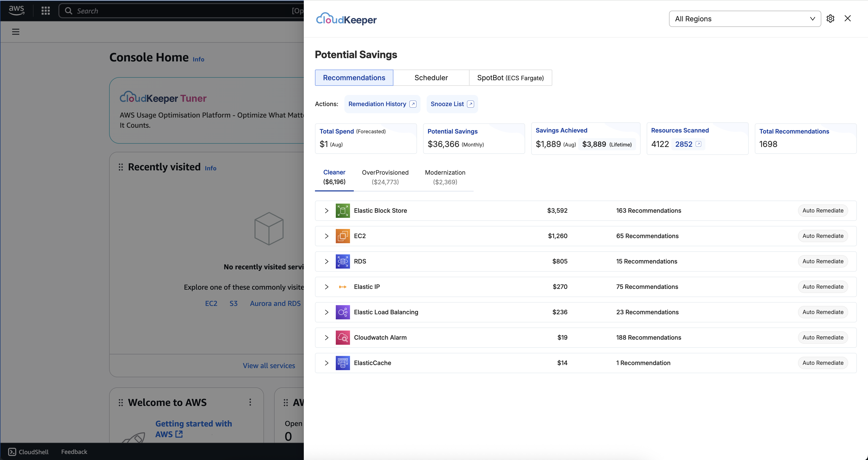Image resolution: width=868 pixels, height=460 pixels.
Task: Open the All Regions dropdown
Action: click(744, 19)
